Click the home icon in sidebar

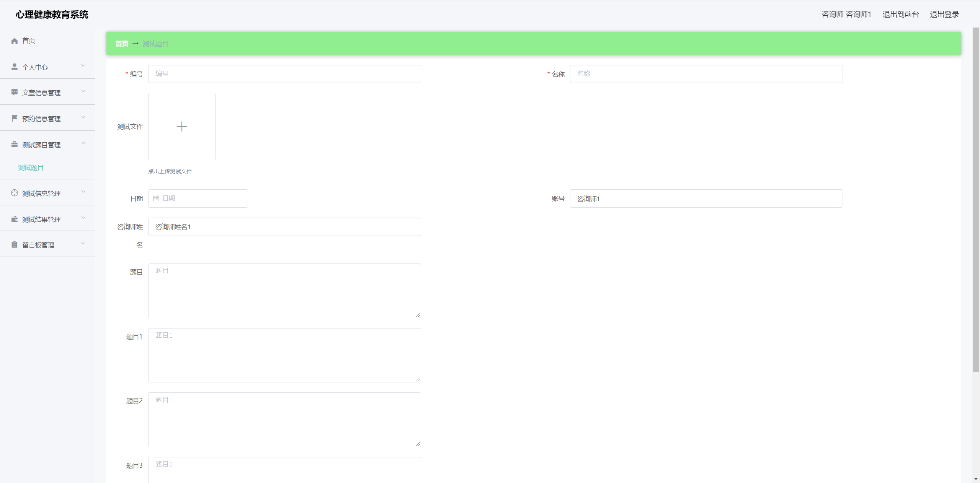15,41
